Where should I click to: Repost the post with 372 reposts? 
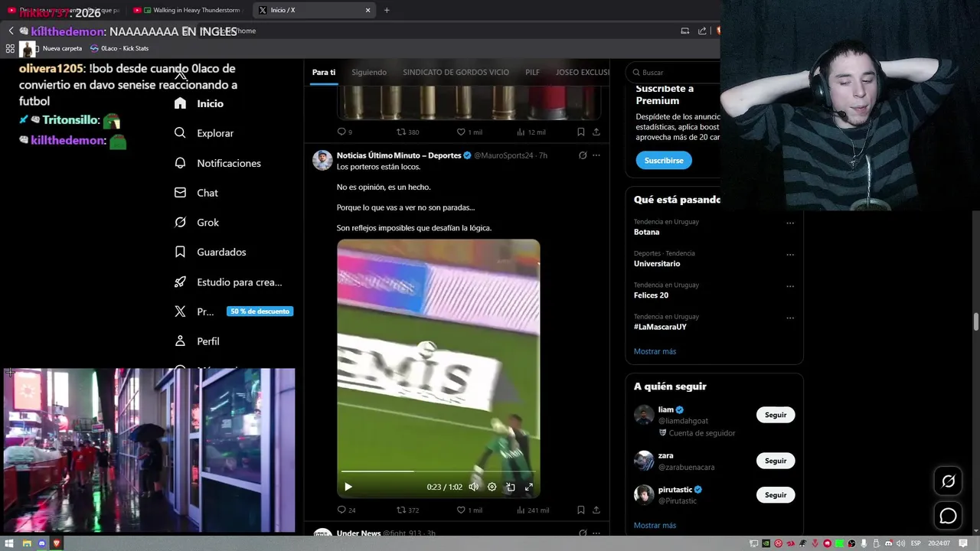(x=407, y=510)
